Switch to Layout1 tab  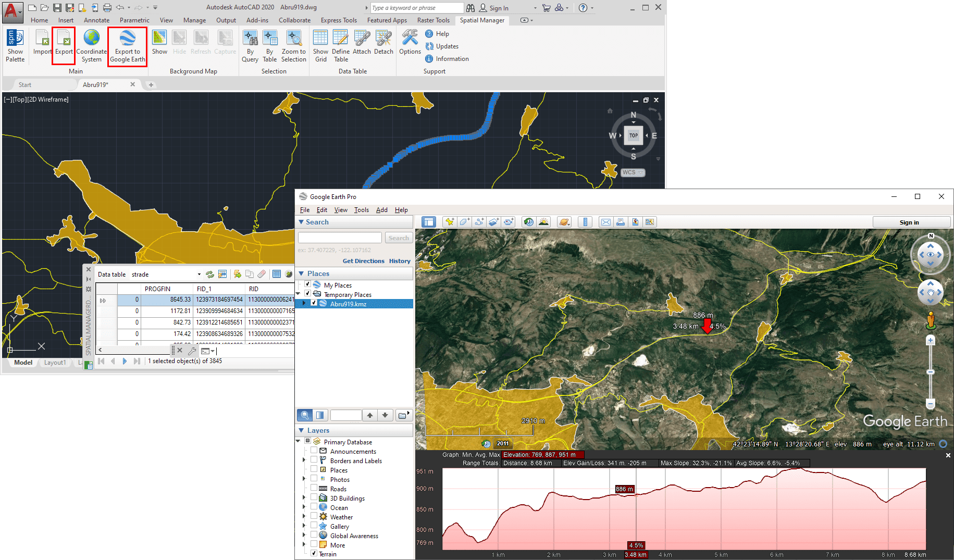pyautogui.click(x=55, y=363)
